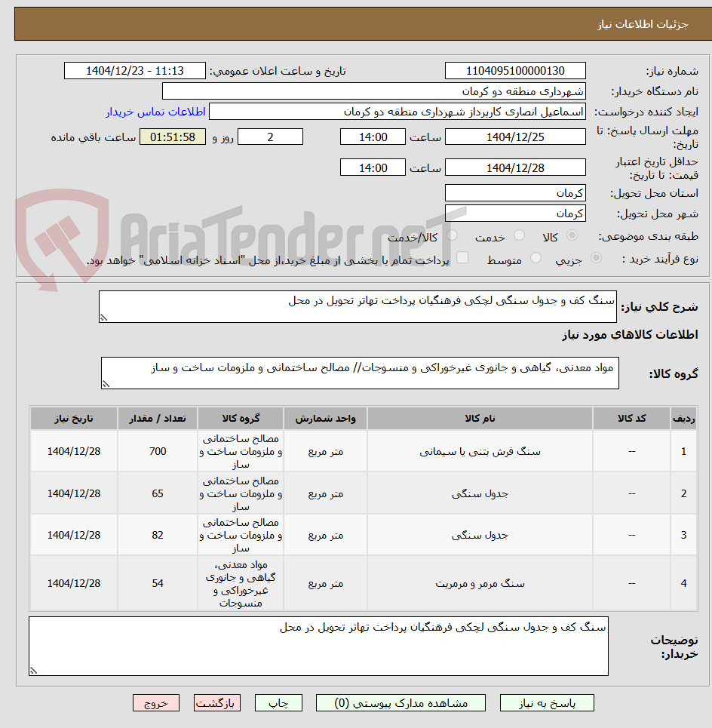The width and height of the screenshot is (712, 728).
Task: Click the گروه کالا table column header
Action: coord(241,419)
